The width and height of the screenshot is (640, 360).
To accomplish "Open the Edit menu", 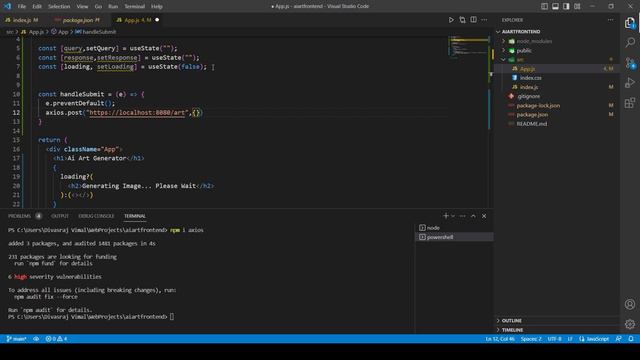I will coord(37,7).
